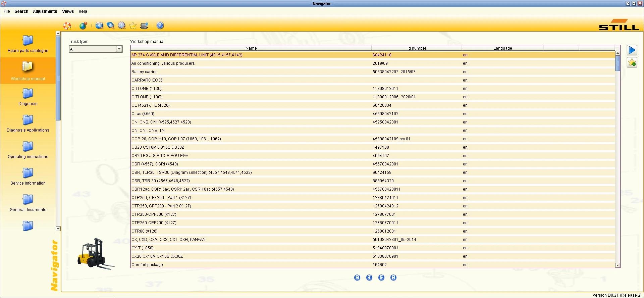Click the manual list scroll-down arrow
The height and width of the screenshot is (298, 644).
click(618, 265)
